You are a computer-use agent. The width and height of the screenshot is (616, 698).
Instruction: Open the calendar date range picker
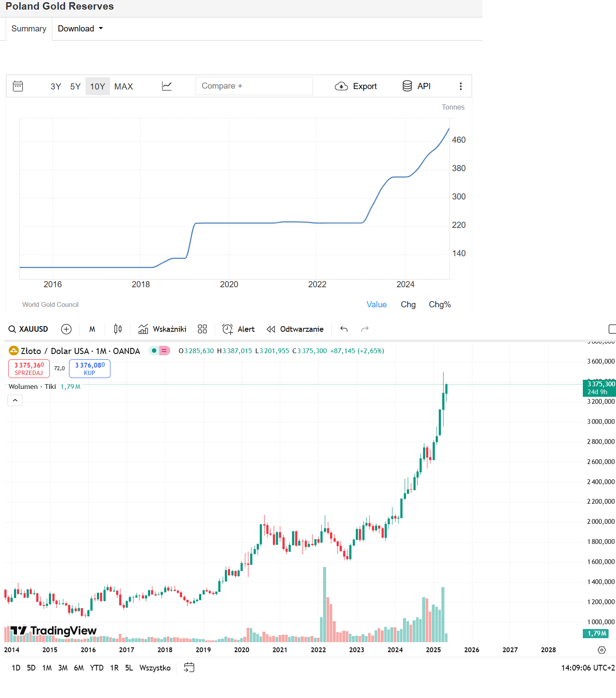click(18, 86)
